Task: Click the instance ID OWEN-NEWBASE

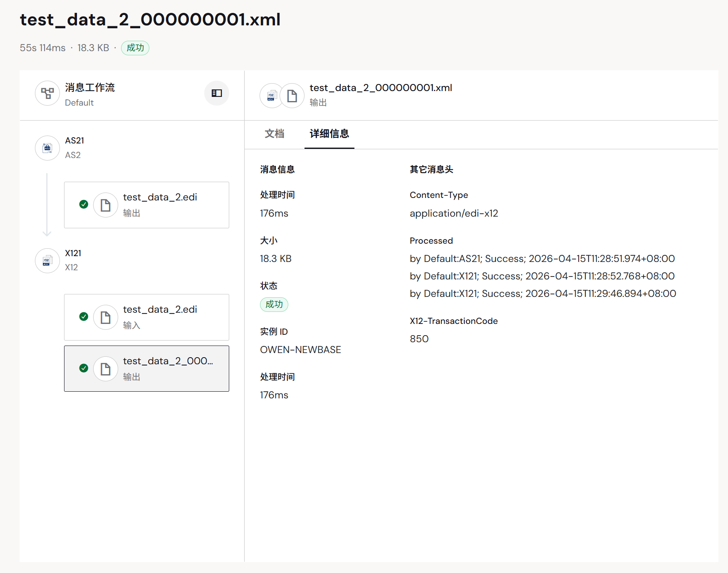Action: tap(300, 350)
